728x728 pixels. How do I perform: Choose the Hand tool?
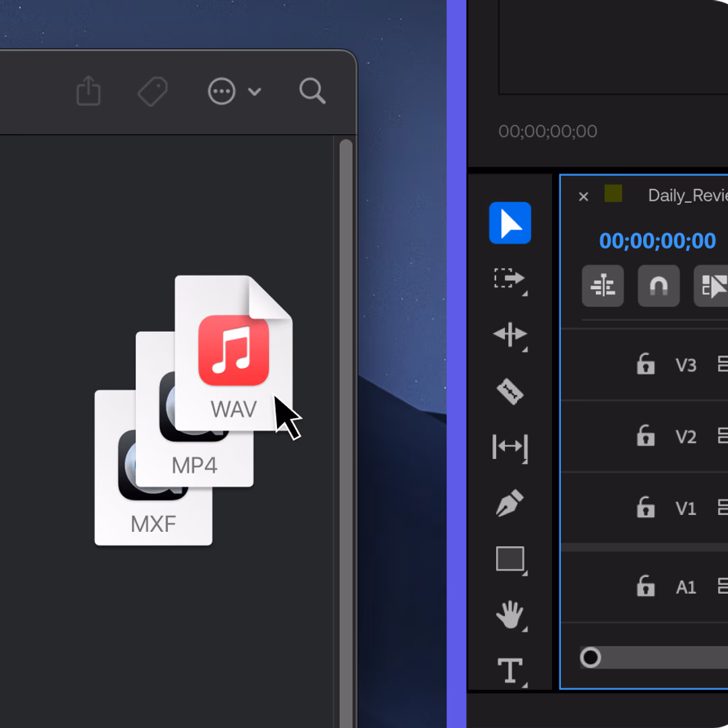pyautogui.click(x=510, y=615)
